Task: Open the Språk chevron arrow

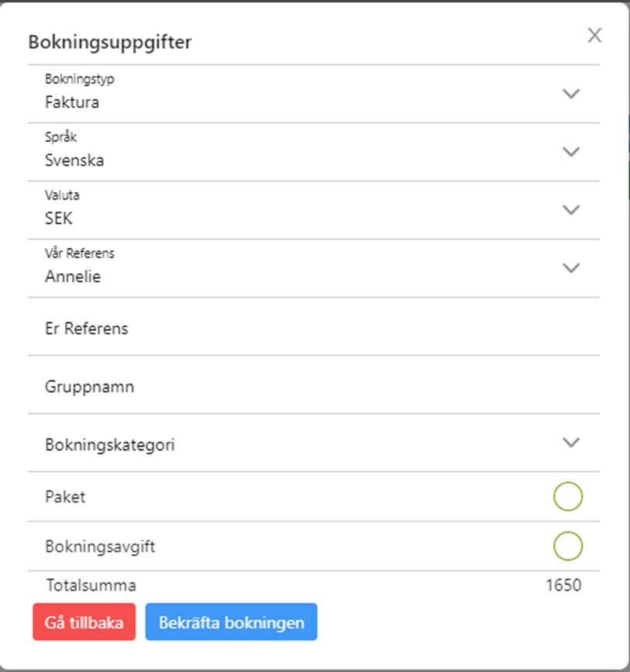Action: pyautogui.click(x=571, y=152)
